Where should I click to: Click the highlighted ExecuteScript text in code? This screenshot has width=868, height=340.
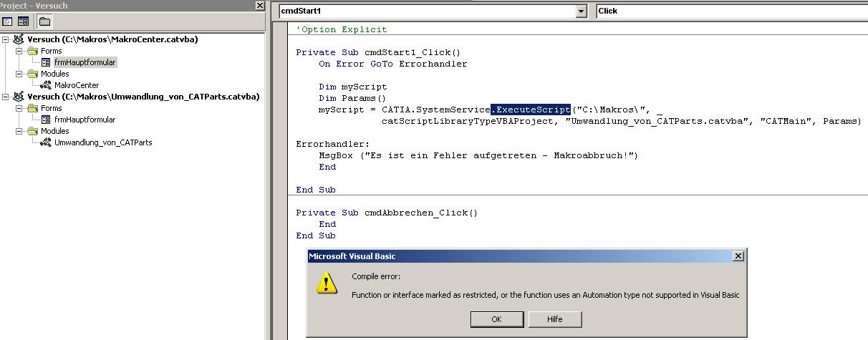pyautogui.click(x=531, y=110)
